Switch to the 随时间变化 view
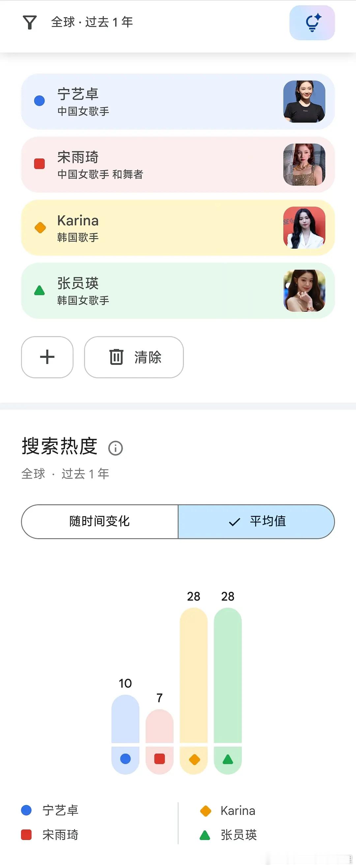This screenshot has width=356, height=868. 100,521
